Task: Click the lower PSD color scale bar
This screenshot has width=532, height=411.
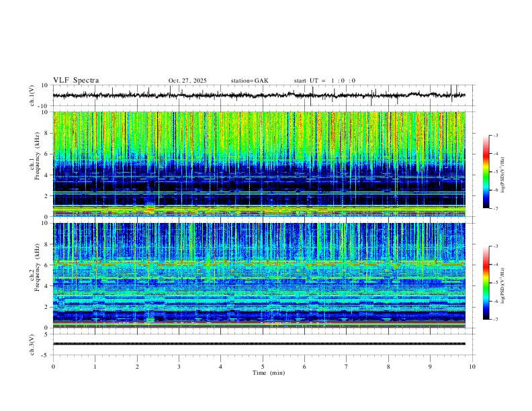Action: 486,283
